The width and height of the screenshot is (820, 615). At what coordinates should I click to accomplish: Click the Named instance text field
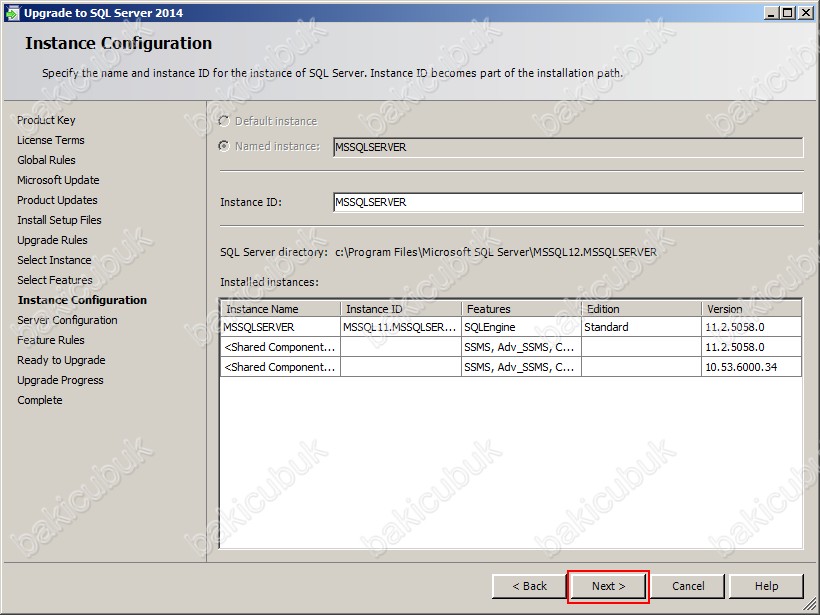click(568, 147)
